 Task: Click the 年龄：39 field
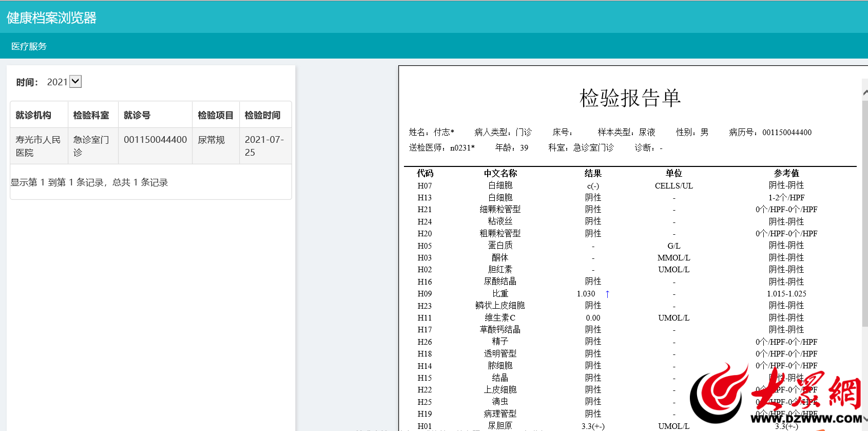tap(512, 148)
